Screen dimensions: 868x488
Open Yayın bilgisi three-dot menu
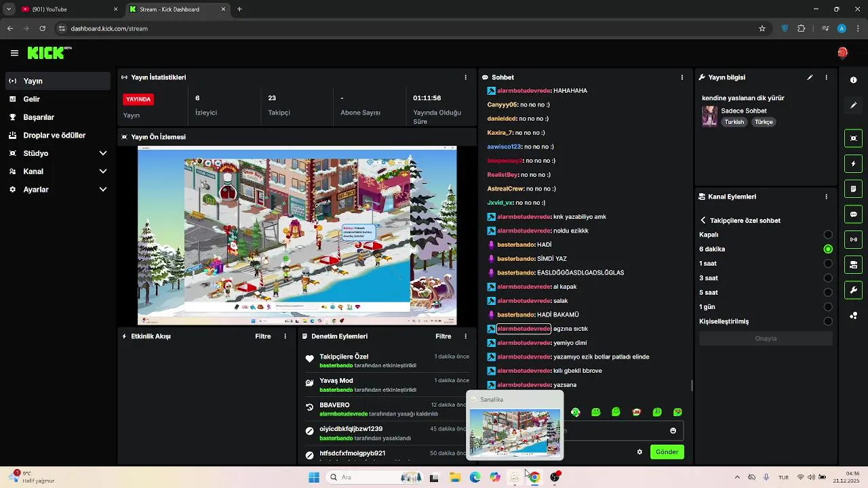pos(826,77)
